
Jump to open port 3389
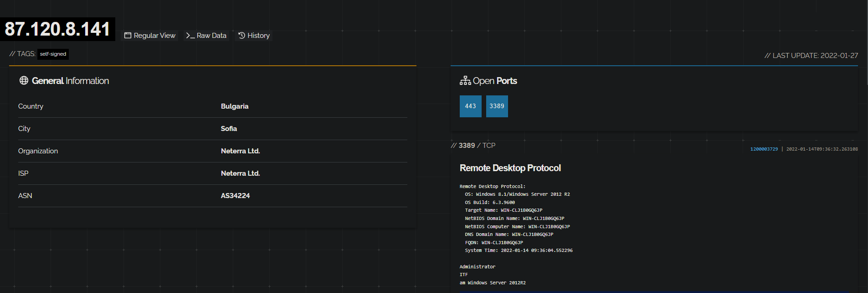[497, 106]
